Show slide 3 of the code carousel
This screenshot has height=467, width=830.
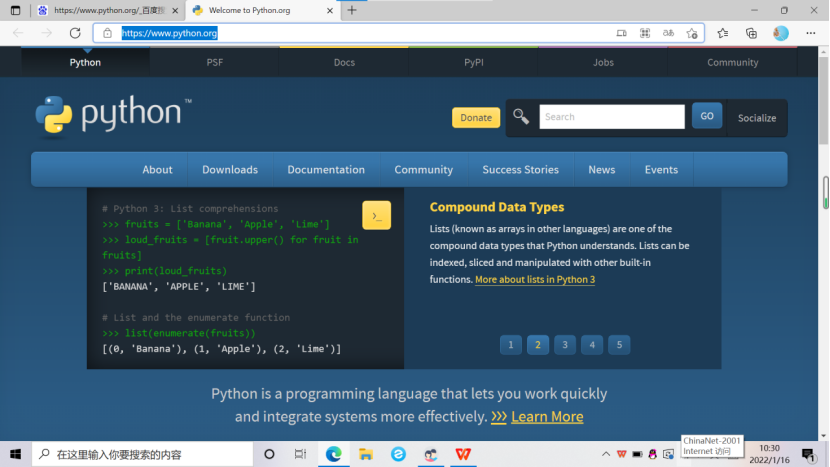click(x=565, y=345)
